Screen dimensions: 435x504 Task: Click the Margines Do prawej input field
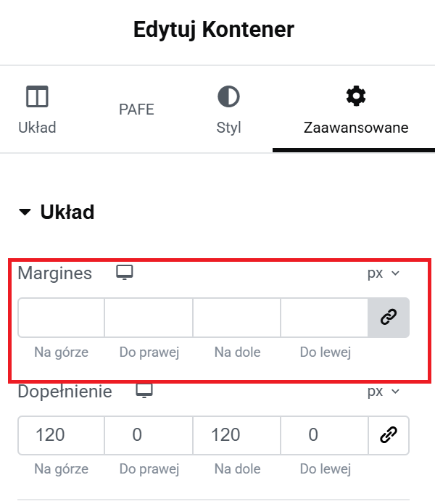point(149,318)
